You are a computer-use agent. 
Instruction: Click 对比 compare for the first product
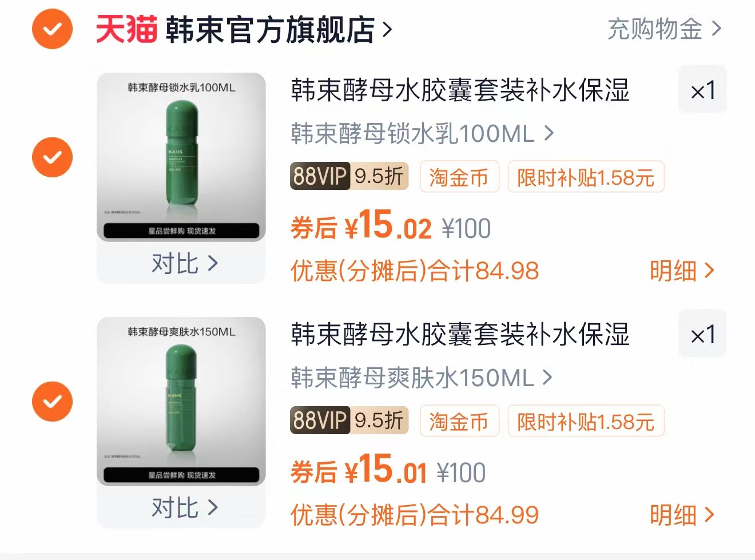(182, 264)
